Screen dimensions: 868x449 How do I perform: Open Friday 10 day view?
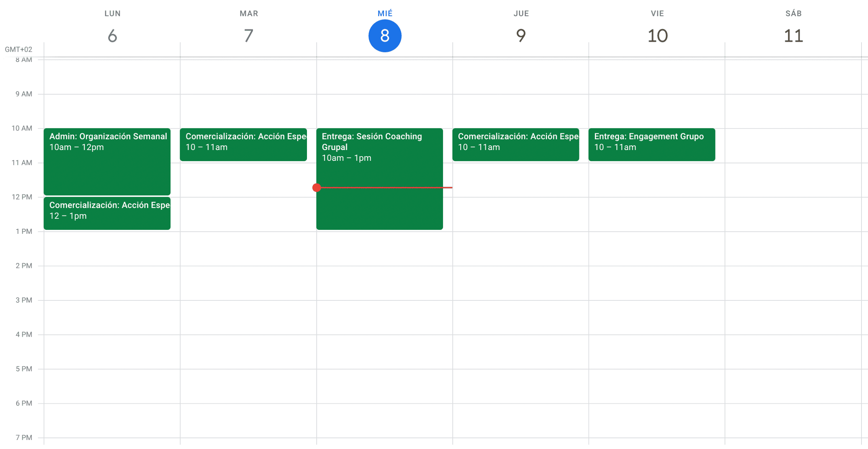pos(657,36)
